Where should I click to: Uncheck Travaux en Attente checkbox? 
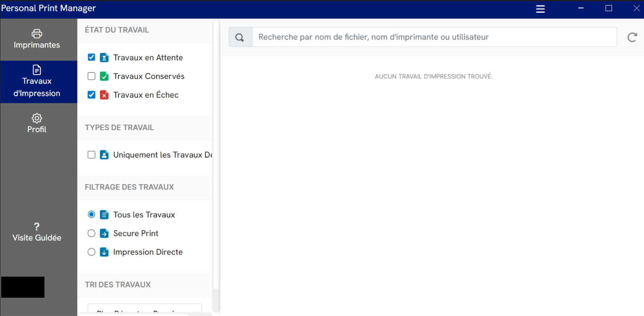pyautogui.click(x=92, y=57)
